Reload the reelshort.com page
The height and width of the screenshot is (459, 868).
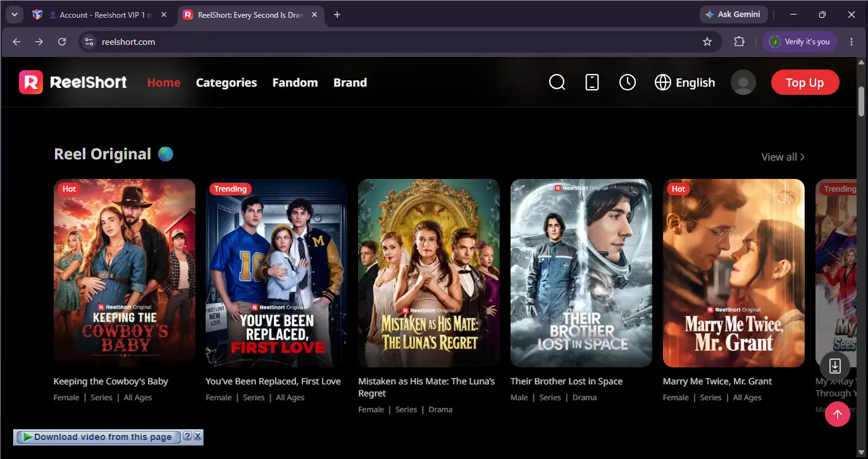tap(62, 42)
